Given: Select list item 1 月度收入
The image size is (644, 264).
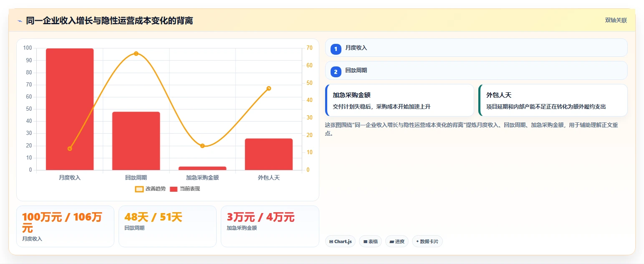Looking at the screenshot, I should coord(476,48).
